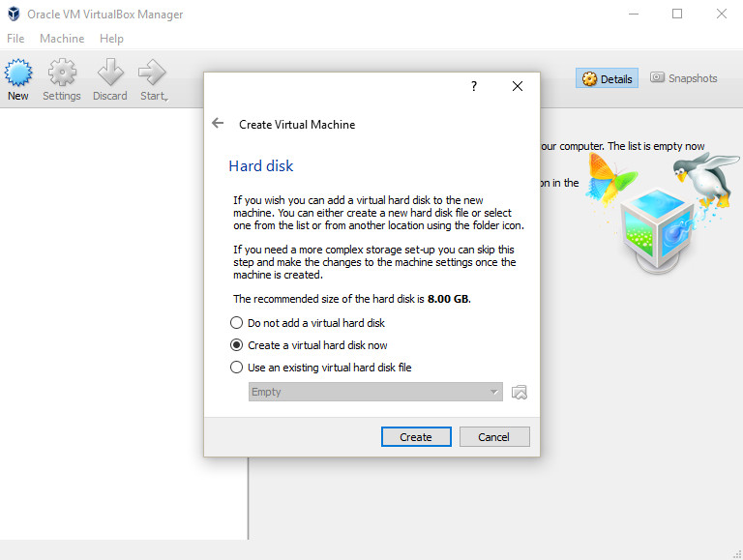The width and height of the screenshot is (743, 560).
Task: Click the window resize grip corner
Action: [x=738, y=555]
